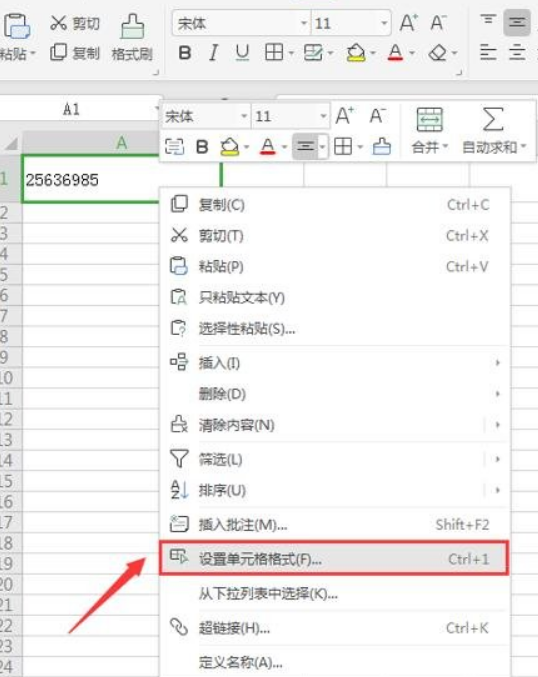Click center align icon in bottom ribbon row
Image resolution: width=538 pixels, height=677 pixels.
pyautogui.click(x=517, y=53)
